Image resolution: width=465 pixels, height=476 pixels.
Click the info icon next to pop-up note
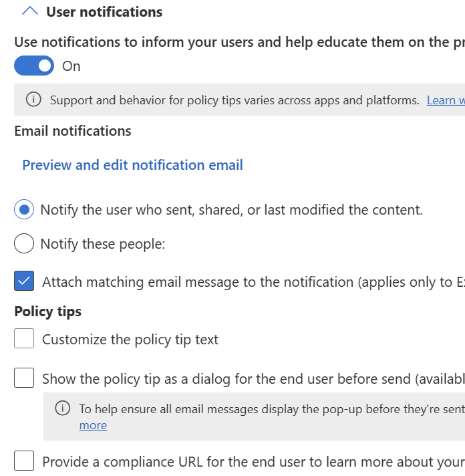[x=62, y=408]
